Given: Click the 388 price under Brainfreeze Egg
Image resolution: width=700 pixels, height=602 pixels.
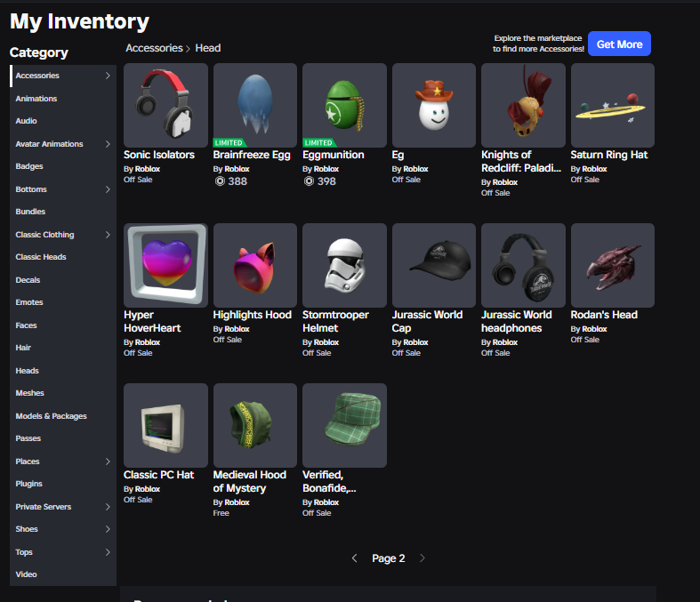Looking at the screenshot, I should pos(237,181).
